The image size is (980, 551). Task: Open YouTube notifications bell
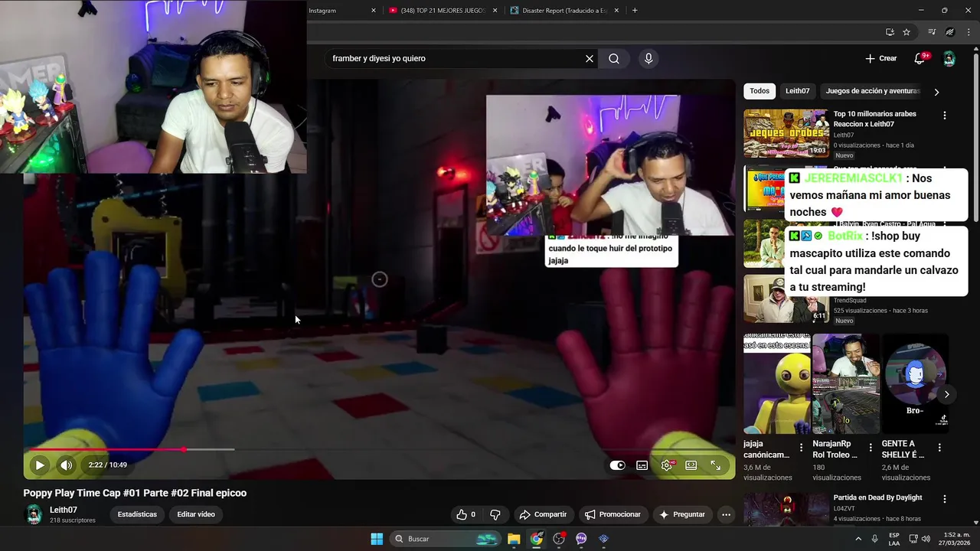[920, 58]
